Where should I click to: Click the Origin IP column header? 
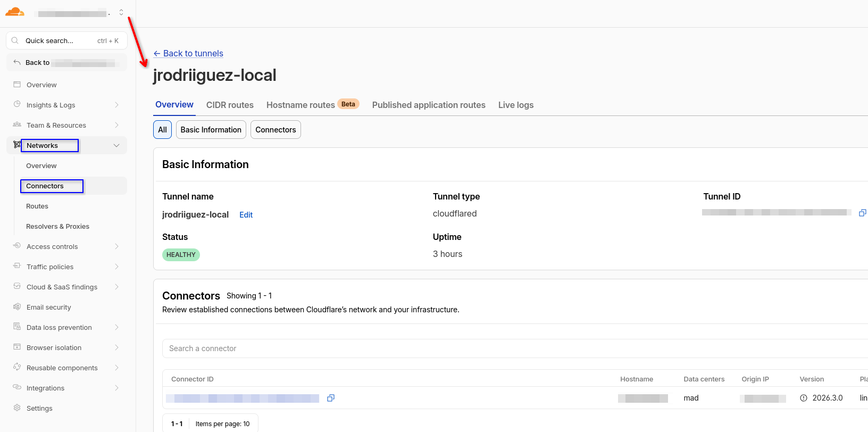755,379
